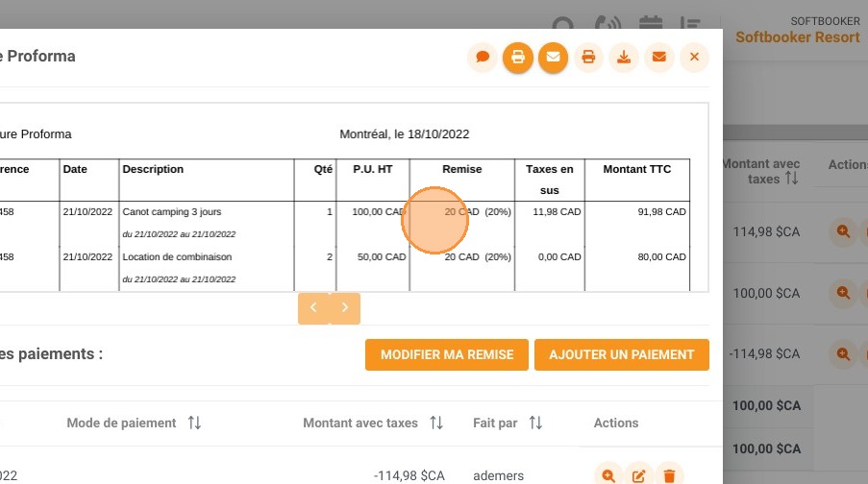Click -114,98 $CA amount in ademers row

409,475
